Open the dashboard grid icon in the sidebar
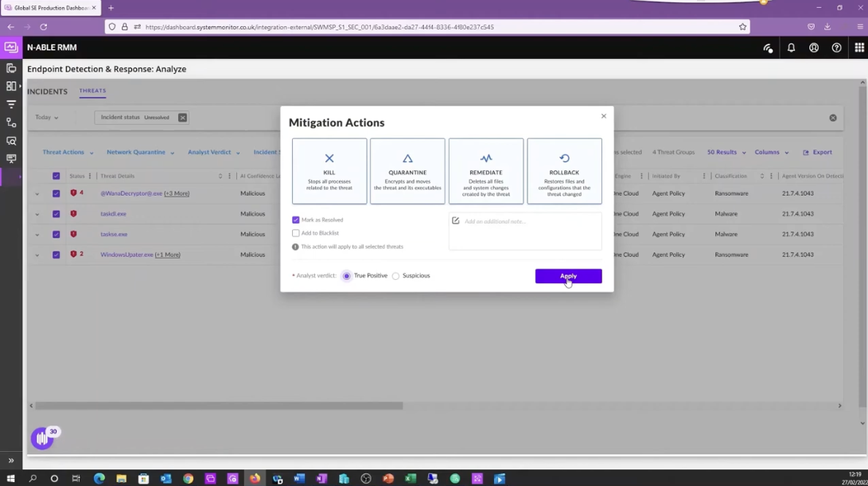This screenshot has height=486, width=868. 11,86
